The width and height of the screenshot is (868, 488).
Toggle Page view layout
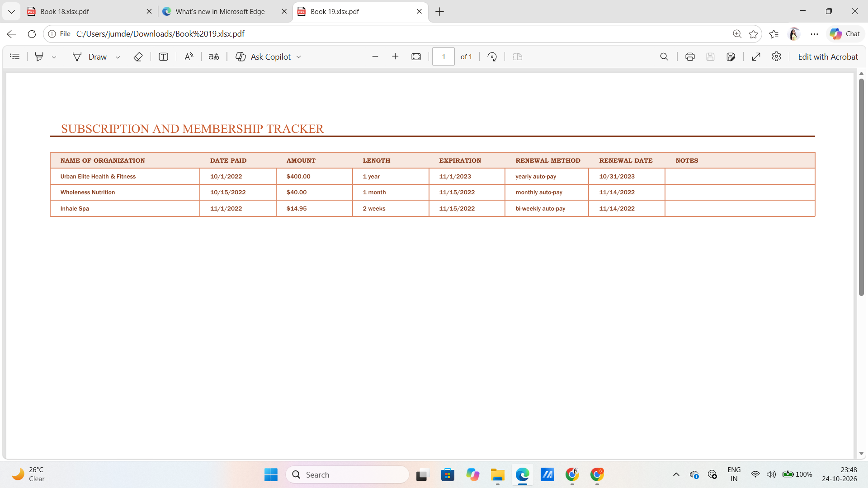[518, 56]
